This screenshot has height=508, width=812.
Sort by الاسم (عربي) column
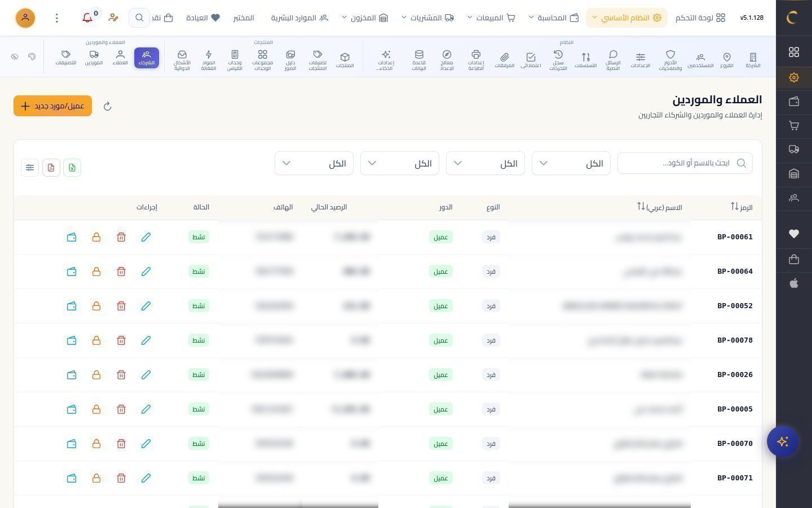660,207
